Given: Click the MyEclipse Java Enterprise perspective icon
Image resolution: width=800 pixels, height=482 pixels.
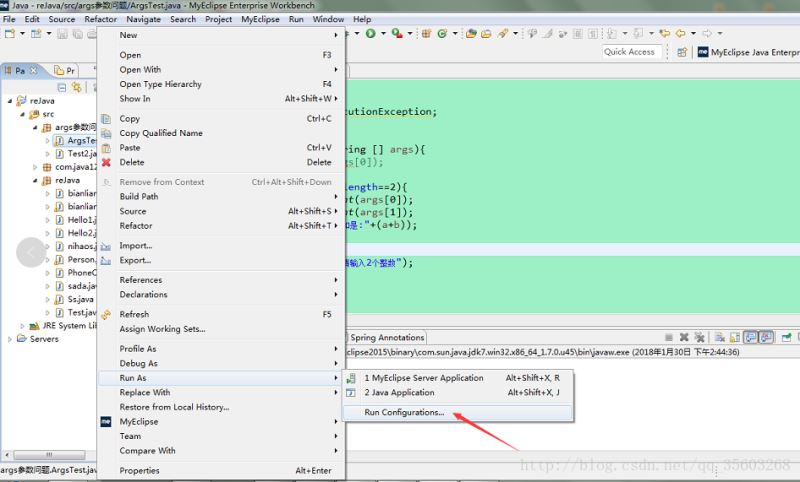Looking at the screenshot, I should tap(703, 52).
